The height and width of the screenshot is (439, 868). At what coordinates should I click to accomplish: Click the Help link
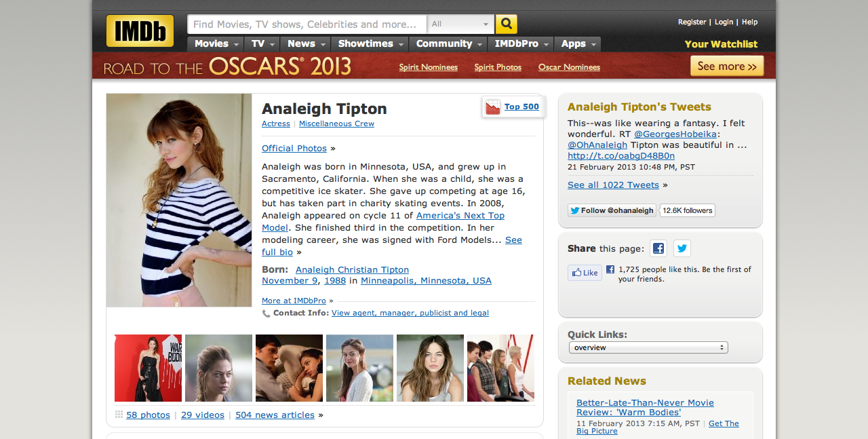pos(749,22)
